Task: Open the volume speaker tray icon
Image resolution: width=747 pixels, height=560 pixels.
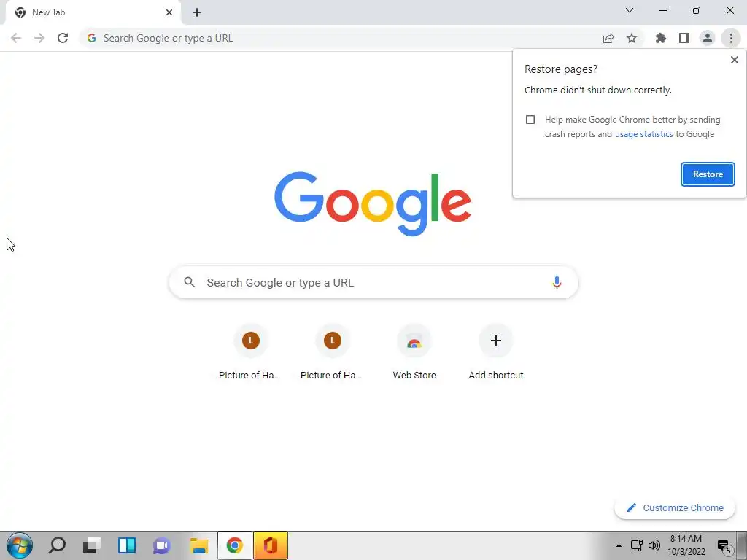Action: (654, 545)
